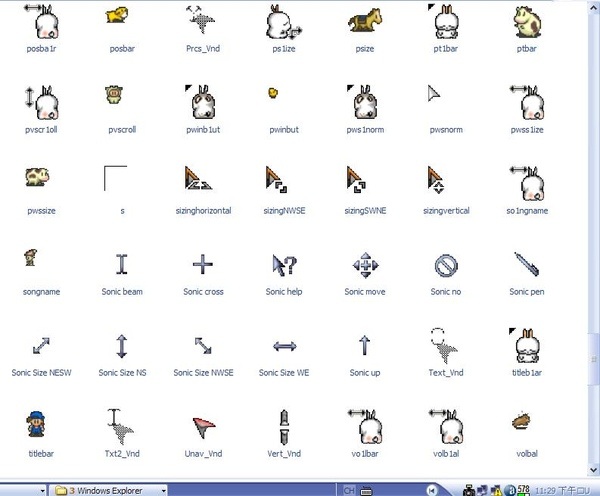
Task: Click the vo1lbar rabbit icon
Action: coord(365,427)
